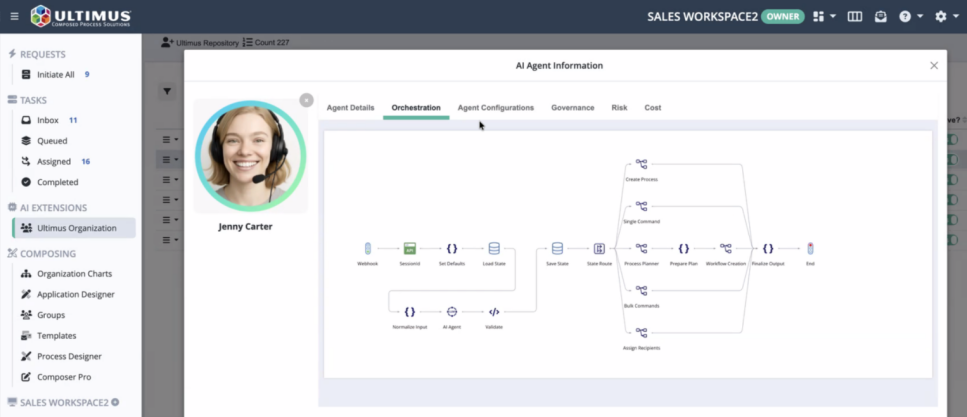Select the Normalize Input node
The image size is (967, 417).
(409, 312)
